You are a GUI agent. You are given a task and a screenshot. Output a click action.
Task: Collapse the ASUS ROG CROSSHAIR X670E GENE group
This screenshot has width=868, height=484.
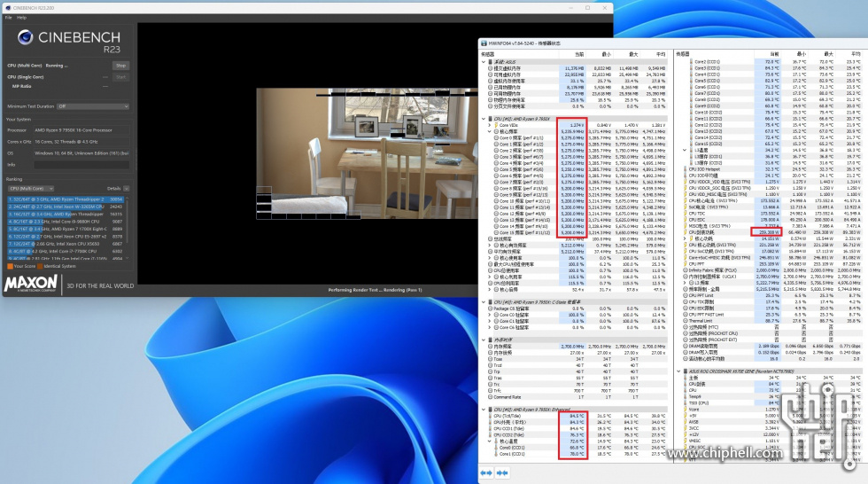[678, 371]
